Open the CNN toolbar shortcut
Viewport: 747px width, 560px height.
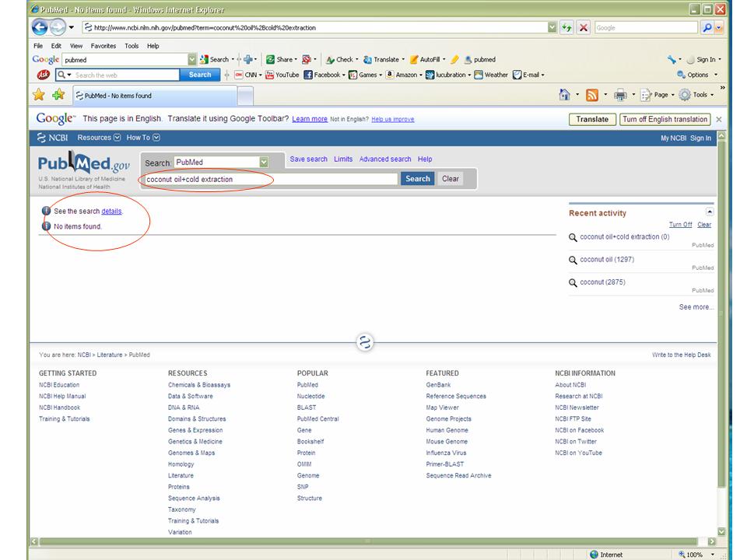tap(246, 75)
